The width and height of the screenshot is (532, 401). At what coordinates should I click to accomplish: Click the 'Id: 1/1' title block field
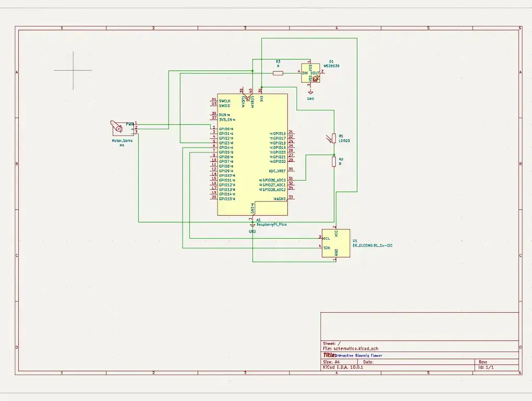click(x=486, y=368)
